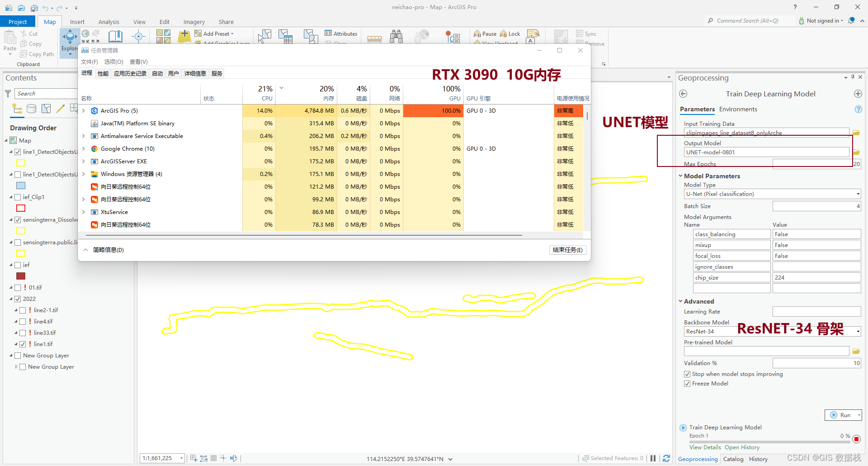Click the Search box in Contents panel
This screenshot has height=466, width=868.
coord(45,94)
